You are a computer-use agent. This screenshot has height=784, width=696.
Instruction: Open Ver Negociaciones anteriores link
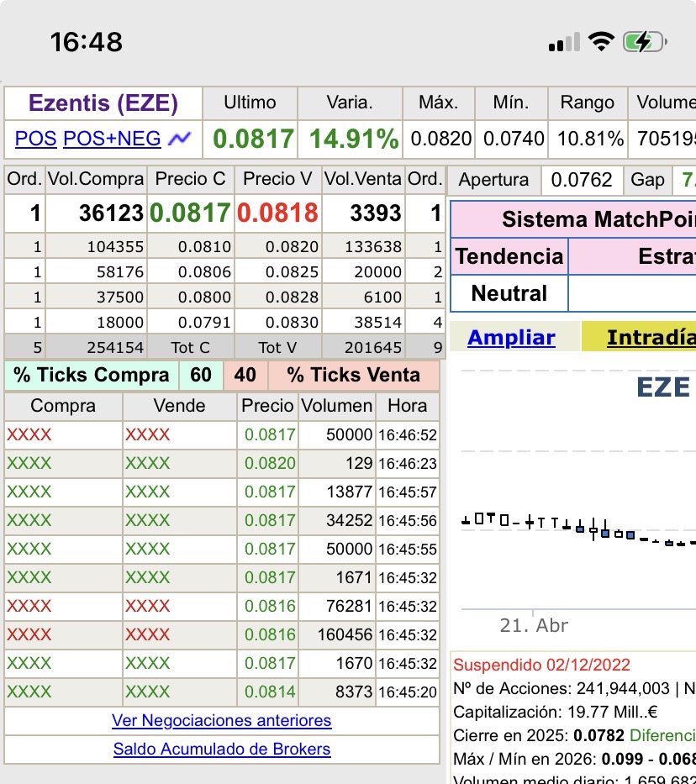pos(221,721)
